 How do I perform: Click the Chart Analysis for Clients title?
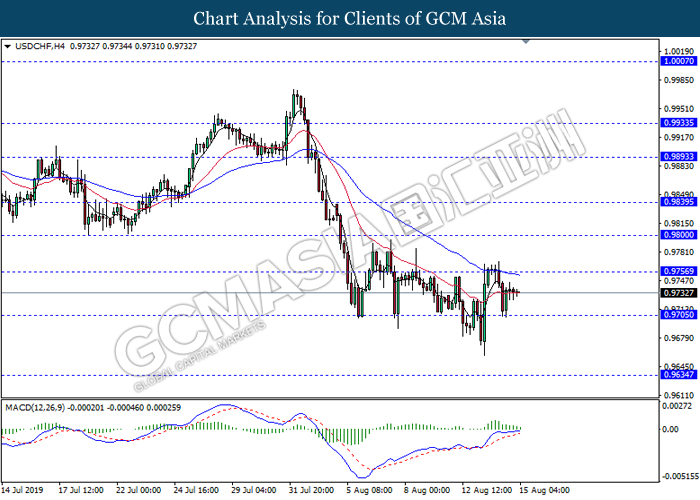click(350, 19)
